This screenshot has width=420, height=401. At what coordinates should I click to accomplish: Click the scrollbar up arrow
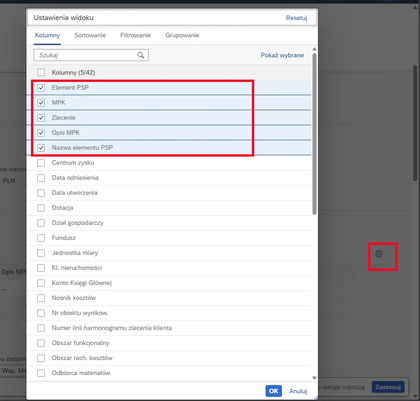click(x=314, y=49)
